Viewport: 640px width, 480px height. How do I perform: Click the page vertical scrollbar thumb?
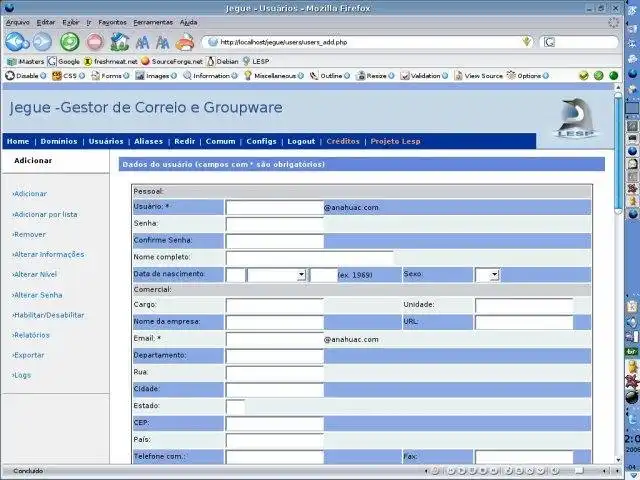618,153
